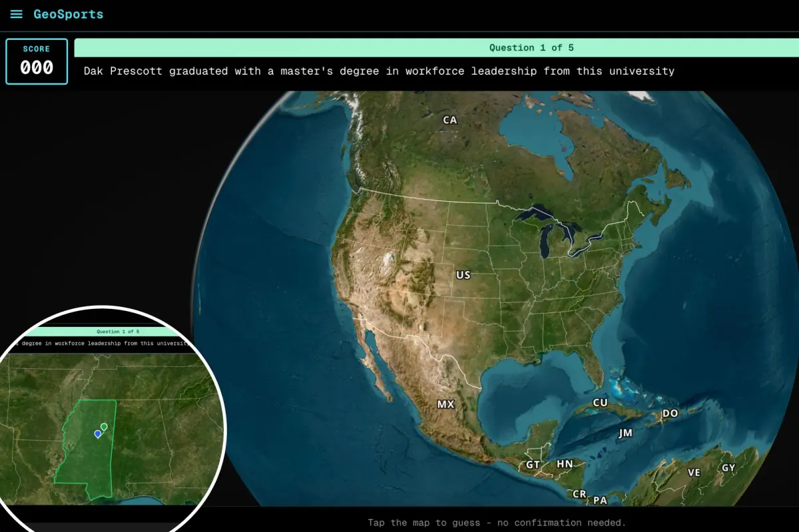This screenshot has height=532, width=799.
Task: Tap the DO country label
Action: (670, 413)
